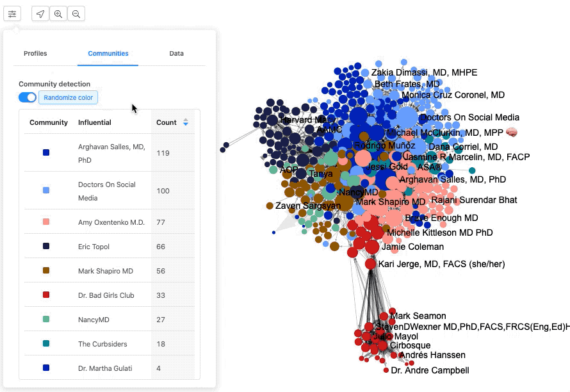Click the Dana Corriel, MD graph label
Image resolution: width=570 pixels, height=392 pixels.
463,147
